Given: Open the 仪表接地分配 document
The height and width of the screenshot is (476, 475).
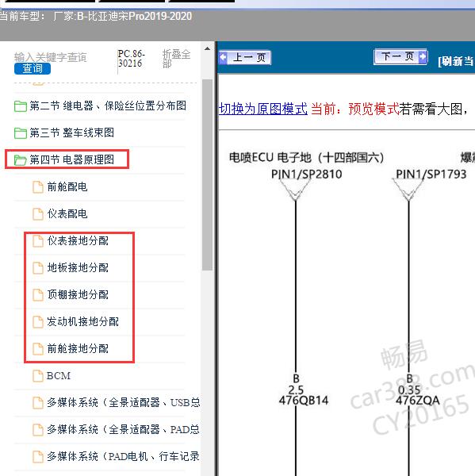Looking at the screenshot, I should (78, 240).
